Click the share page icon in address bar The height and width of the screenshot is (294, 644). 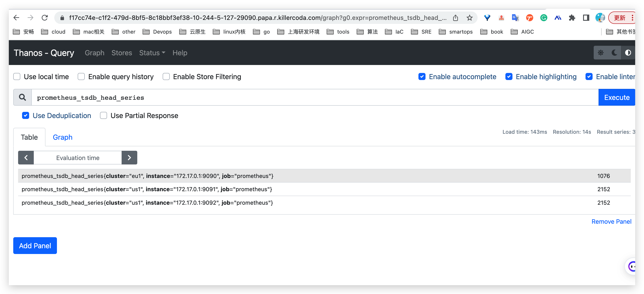[455, 18]
